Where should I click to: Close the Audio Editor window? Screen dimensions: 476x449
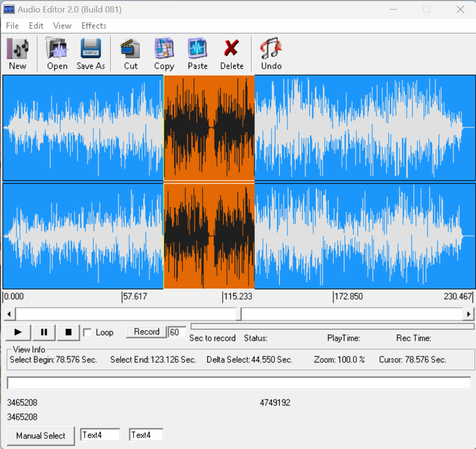click(x=460, y=10)
